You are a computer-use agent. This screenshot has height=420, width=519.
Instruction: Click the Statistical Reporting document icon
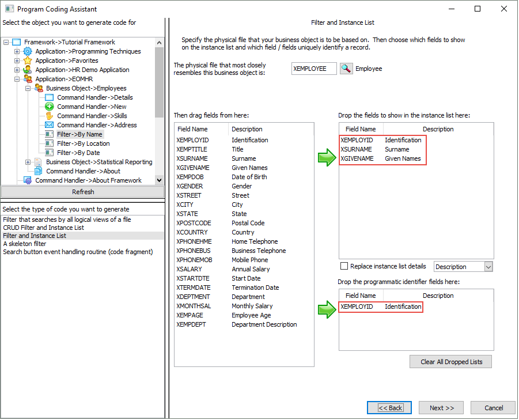tap(39, 162)
